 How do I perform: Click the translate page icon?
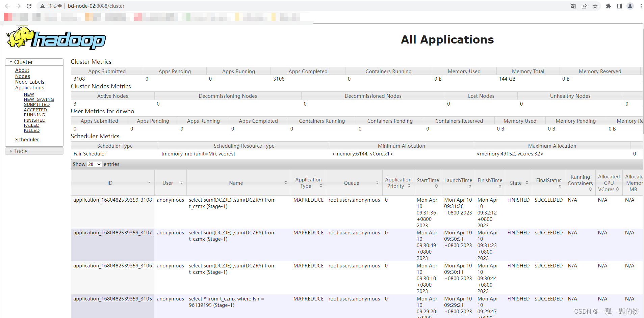pyautogui.click(x=573, y=6)
